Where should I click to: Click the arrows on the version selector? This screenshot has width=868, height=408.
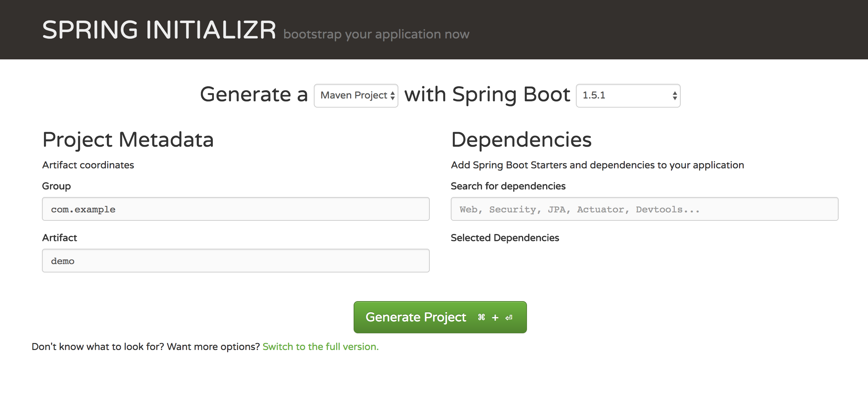[674, 95]
